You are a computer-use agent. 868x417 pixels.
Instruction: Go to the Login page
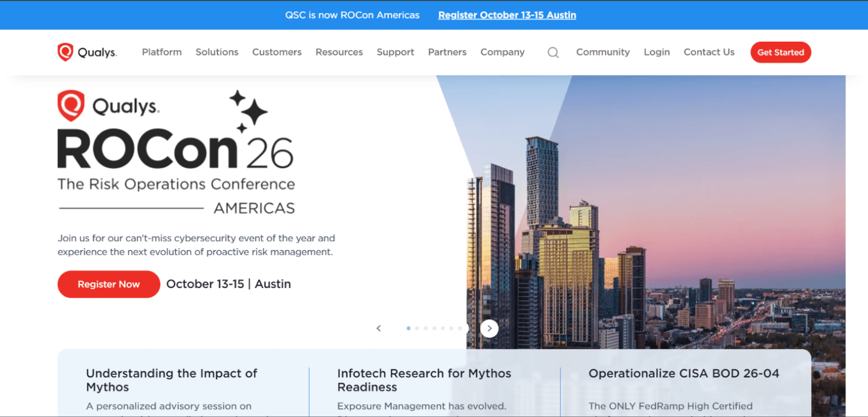(657, 52)
